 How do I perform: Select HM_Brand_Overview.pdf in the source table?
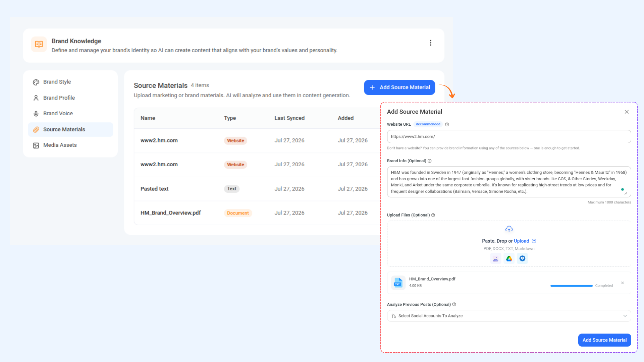170,213
